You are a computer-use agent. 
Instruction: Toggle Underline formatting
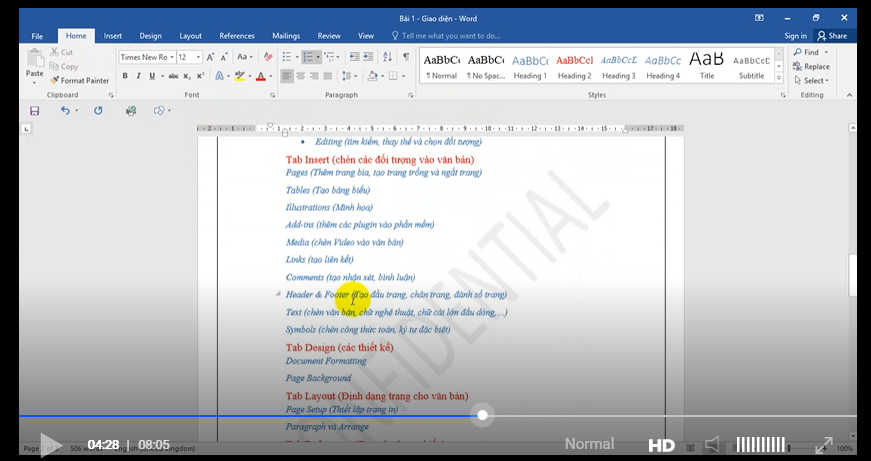(152, 76)
